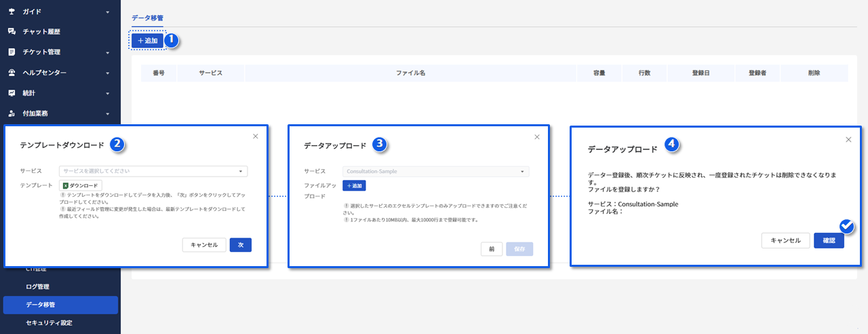Click the ヘルプセンター headset icon
The height and width of the screenshot is (334, 868).
12,73
